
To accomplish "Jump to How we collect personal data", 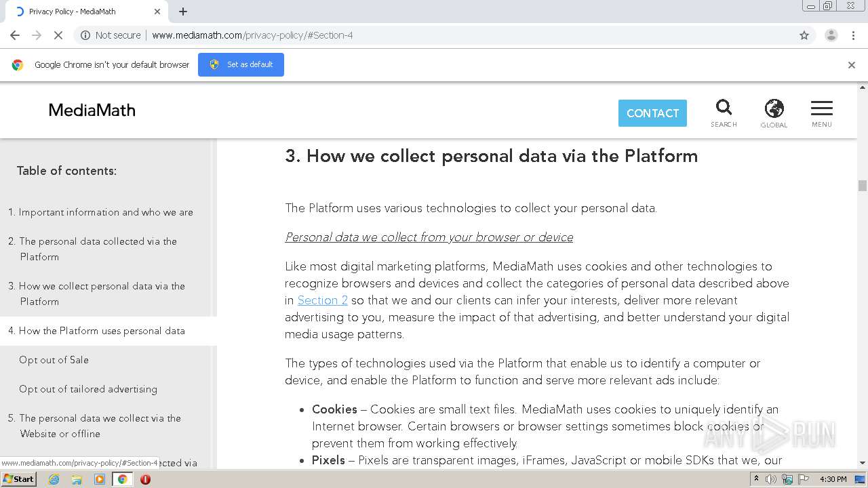I will [97, 293].
